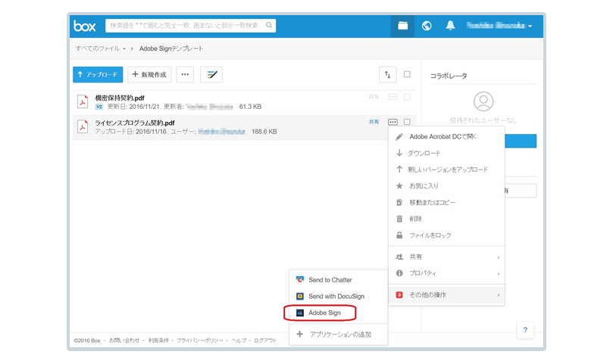This screenshot has height=364, width=613.
Task: Open the All Files folder icon in the header
Action: 403,26
